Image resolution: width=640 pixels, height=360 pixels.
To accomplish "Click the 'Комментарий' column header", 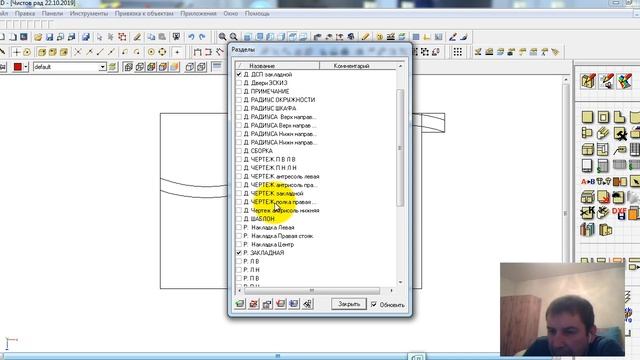I will click(358, 66).
